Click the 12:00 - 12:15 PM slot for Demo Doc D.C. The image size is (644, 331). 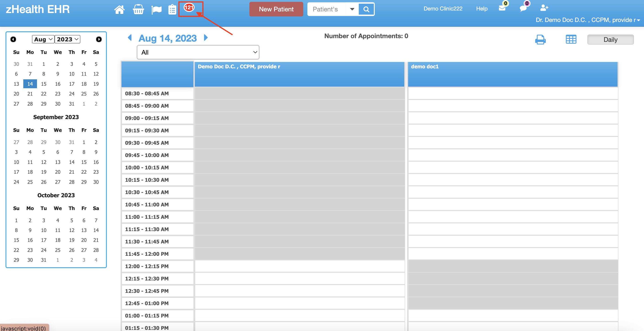(x=299, y=266)
